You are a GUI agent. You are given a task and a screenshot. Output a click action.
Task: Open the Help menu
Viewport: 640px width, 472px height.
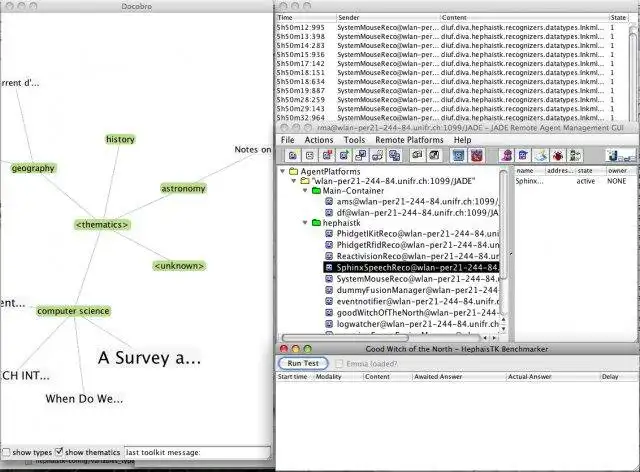tap(462, 140)
